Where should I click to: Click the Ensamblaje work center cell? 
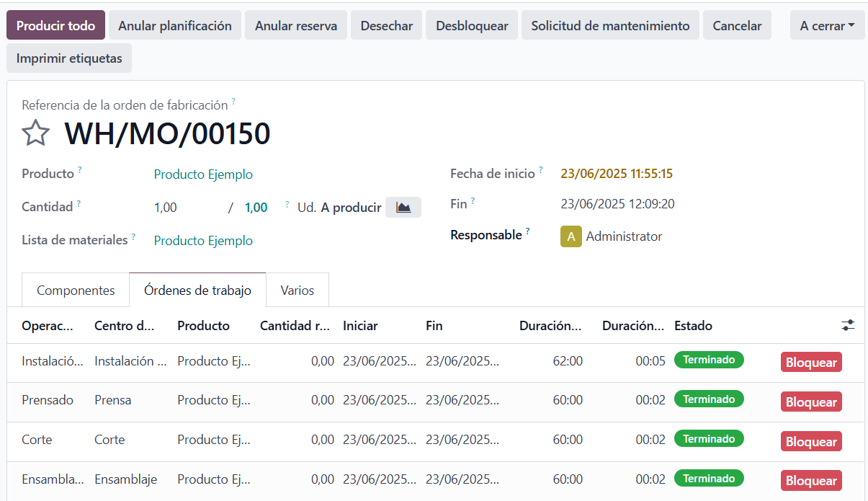[125, 479]
